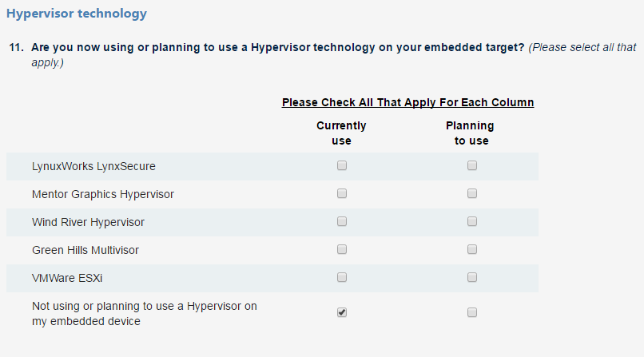This screenshot has width=644, height=357.
Task: Enable Green Hills Multivisor Planning to use
Action: (472, 249)
